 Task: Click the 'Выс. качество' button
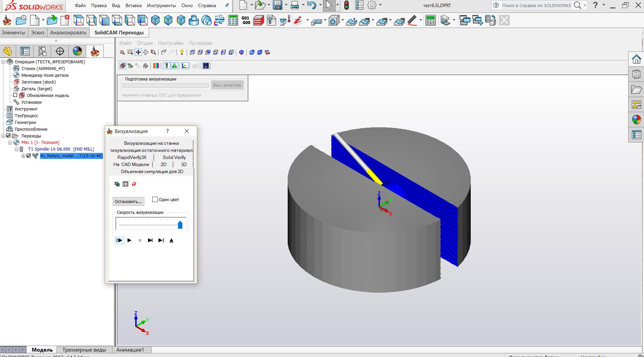click(227, 85)
